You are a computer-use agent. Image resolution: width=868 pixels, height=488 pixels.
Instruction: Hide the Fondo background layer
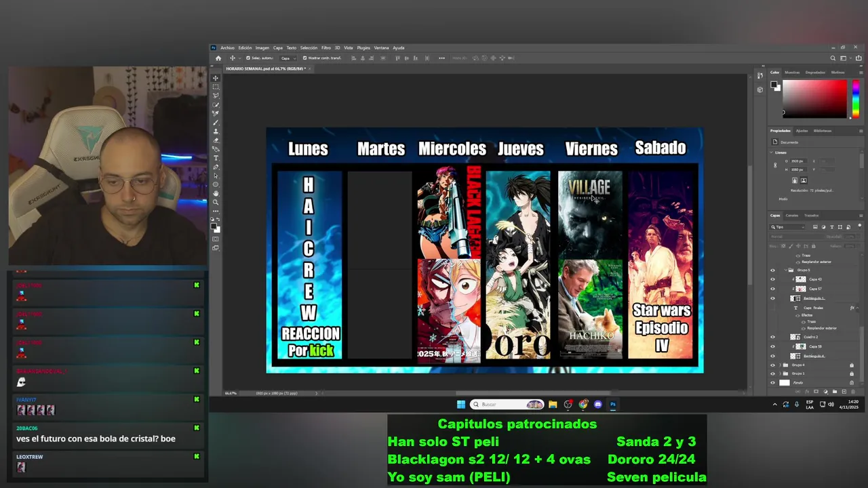[772, 382]
